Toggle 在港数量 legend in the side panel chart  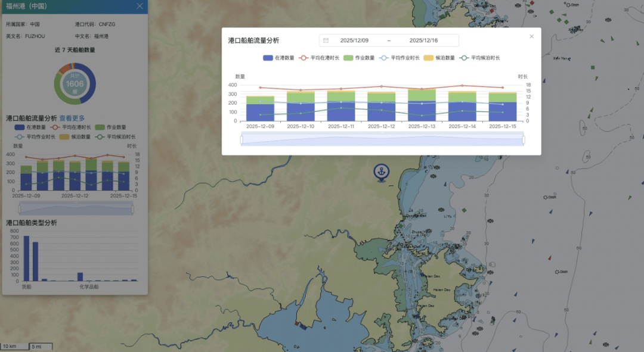click(30, 127)
